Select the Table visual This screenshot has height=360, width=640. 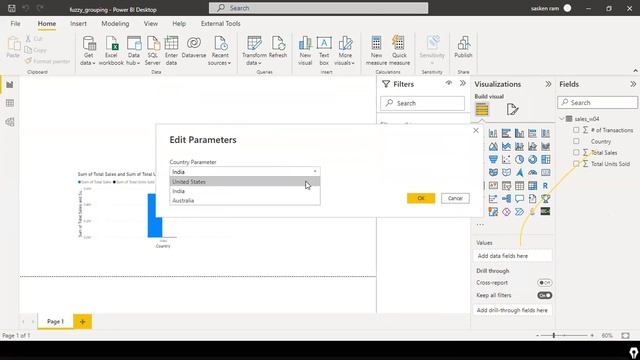(519, 186)
